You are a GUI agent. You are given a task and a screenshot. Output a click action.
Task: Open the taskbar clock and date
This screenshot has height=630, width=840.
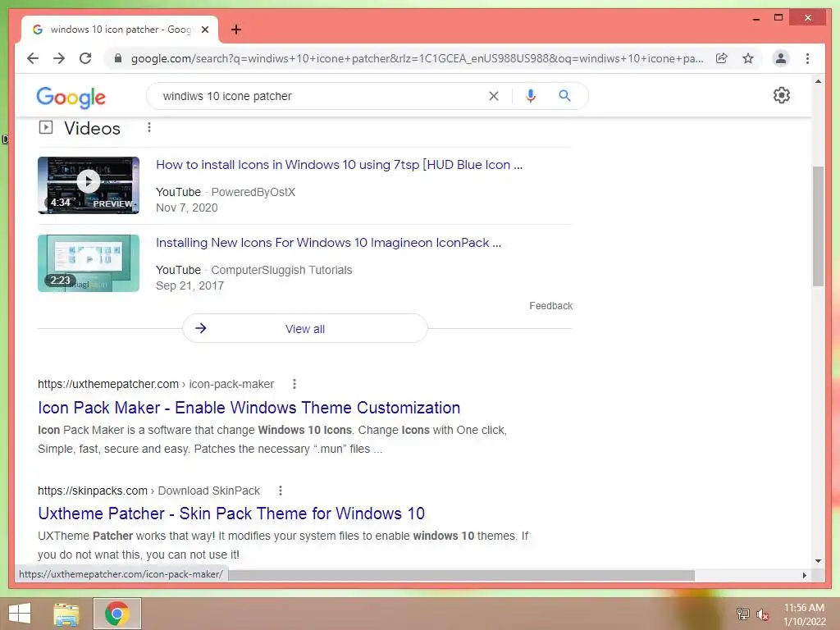coord(804,614)
